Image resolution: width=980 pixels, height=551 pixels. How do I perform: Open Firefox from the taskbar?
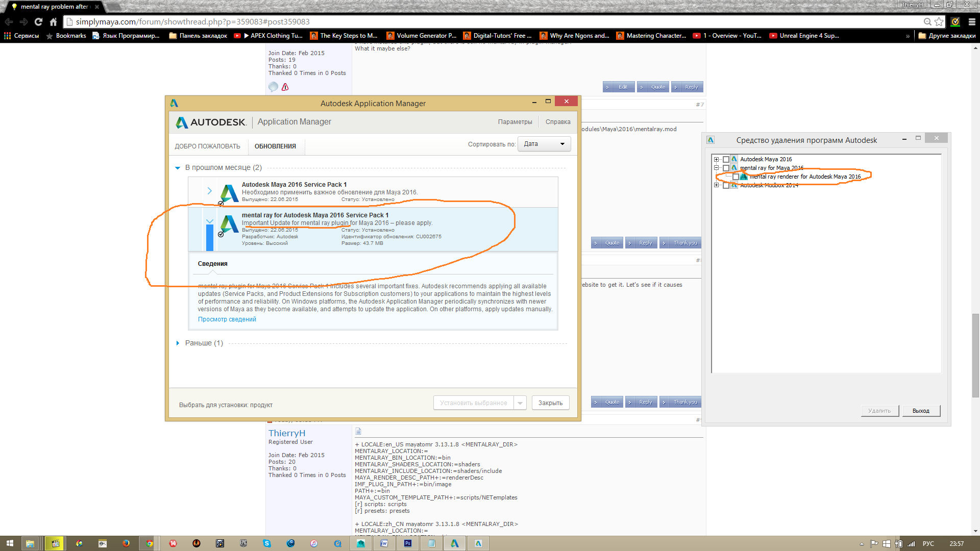tap(126, 543)
